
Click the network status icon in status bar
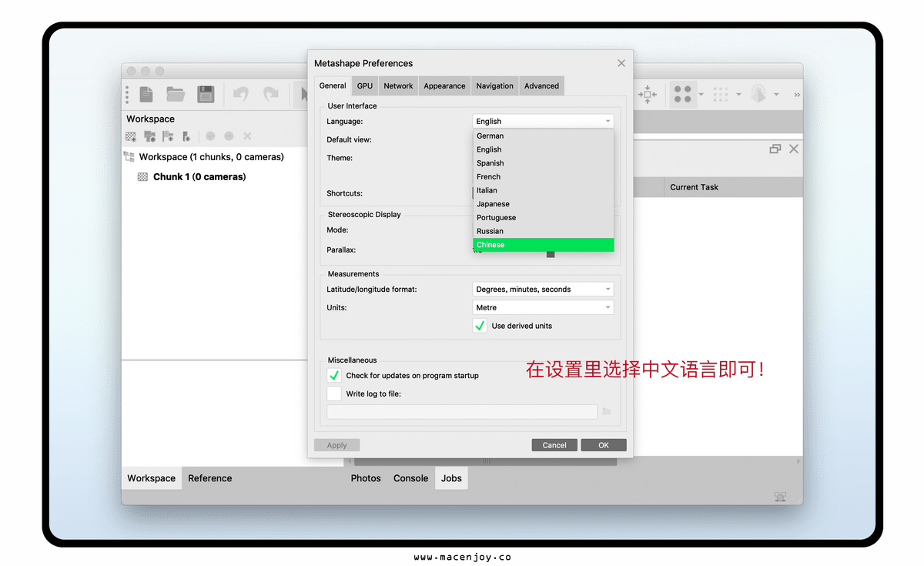coord(780,497)
